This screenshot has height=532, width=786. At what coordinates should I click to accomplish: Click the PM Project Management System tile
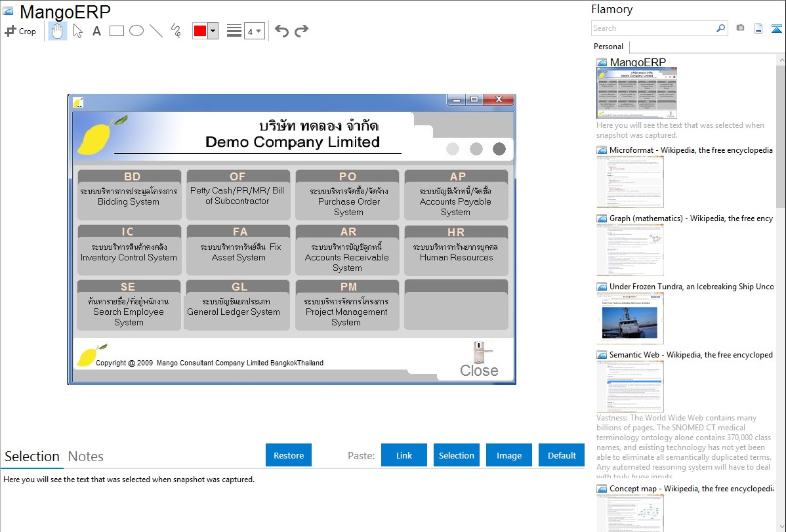(347, 305)
